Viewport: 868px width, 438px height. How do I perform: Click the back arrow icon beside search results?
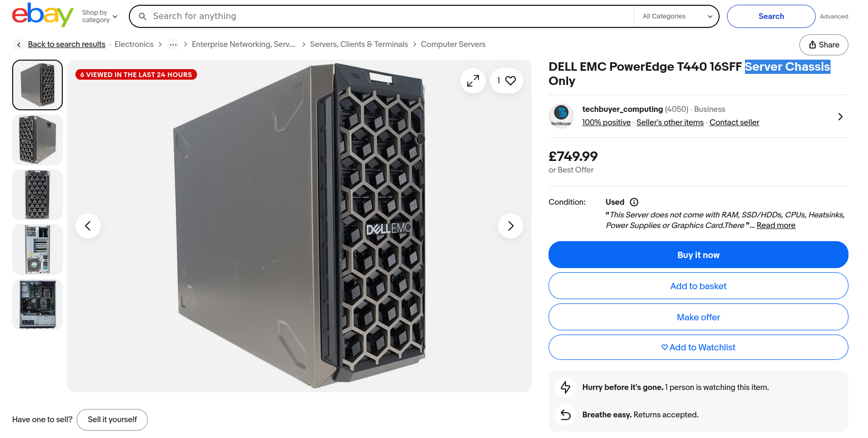(18, 45)
